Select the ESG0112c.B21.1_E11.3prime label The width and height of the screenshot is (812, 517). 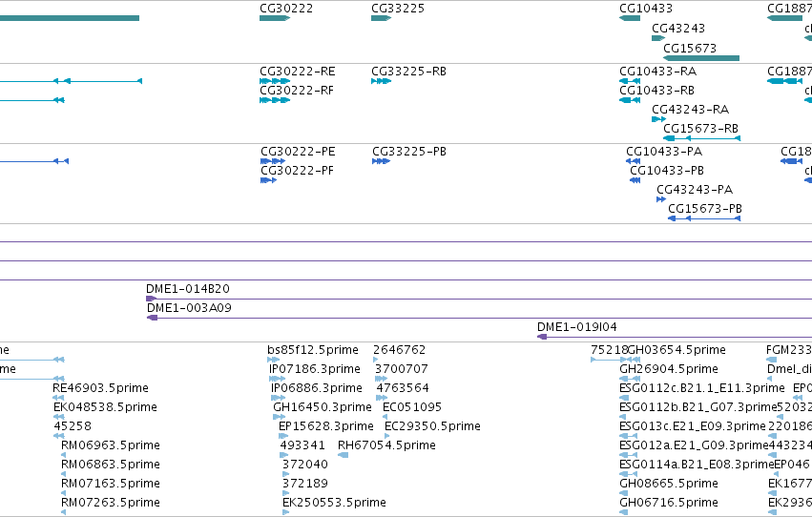click(x=702, y=388)
